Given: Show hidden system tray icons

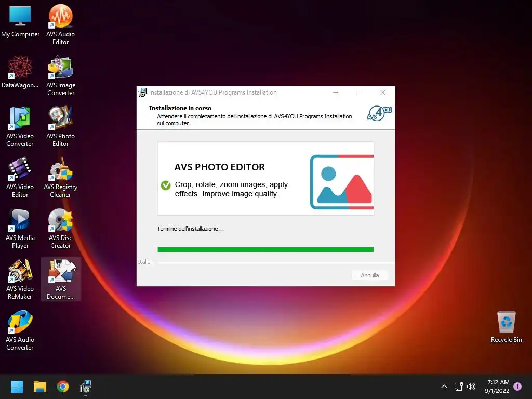Looking at the screenshot, I should coord(444,387).
